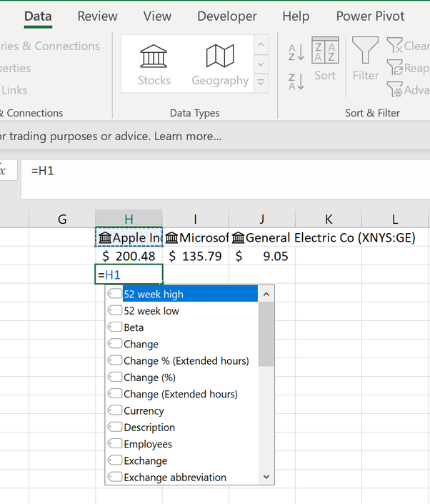
Task: Click the field list scroll-down arrow
Action: pos(266,477)
